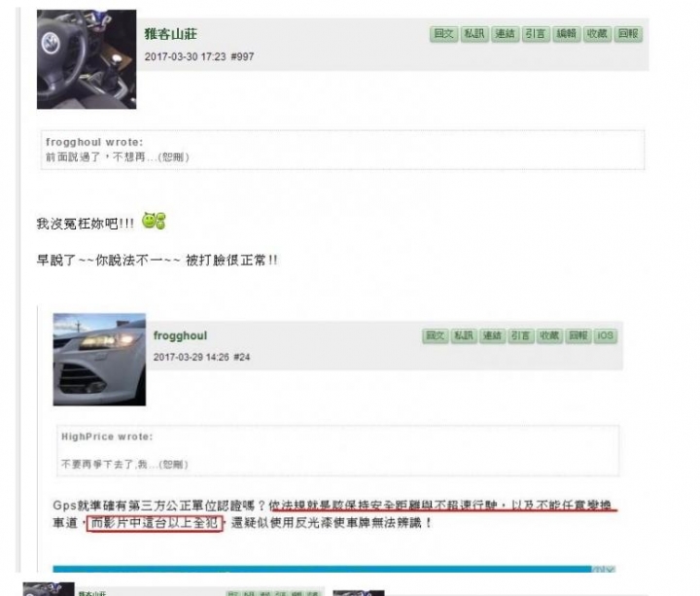Image resolution: width=700 pixels, height=596 pixels.
Task: Send private message via 私訊 on post #997
Action: 474,34
